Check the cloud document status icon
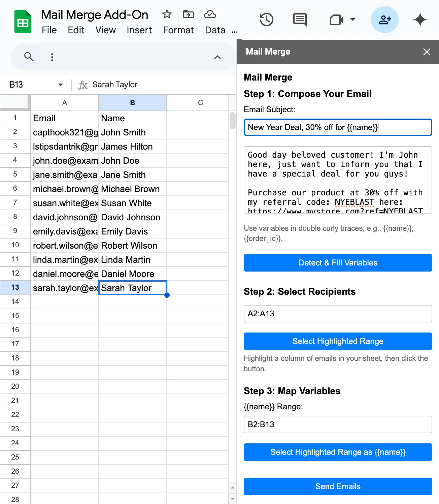This screenshot has width=439, height=504. (210, 14)
